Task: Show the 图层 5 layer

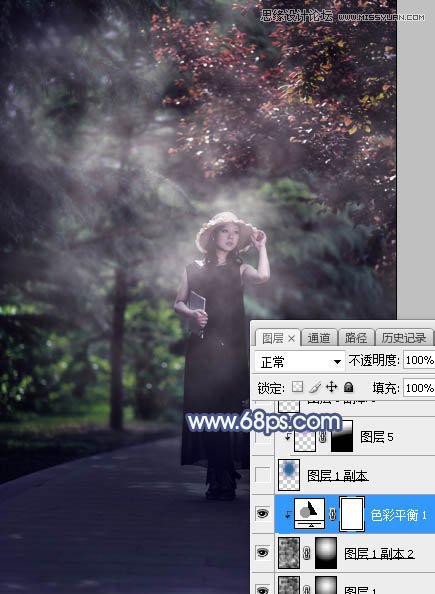Action: (263, 436)
